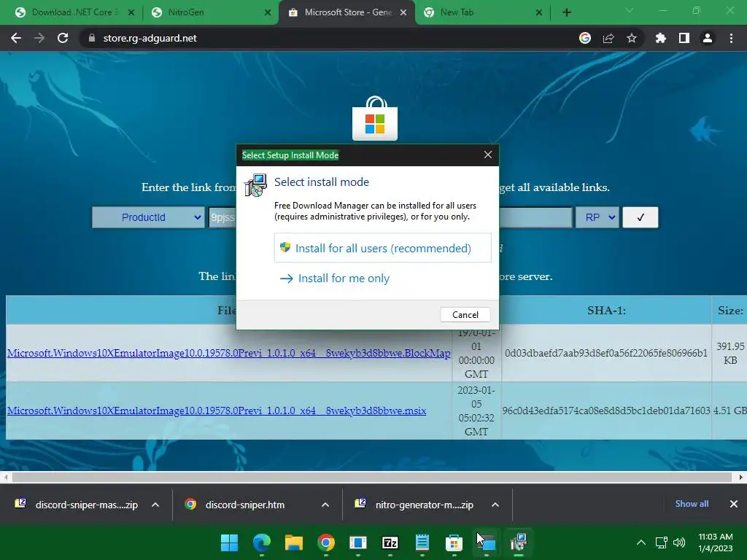Image resolution: width=747 pixels, height=560 pixels.
Task: Expand options for discord-sniper.htm
Action: click(325, 505)
